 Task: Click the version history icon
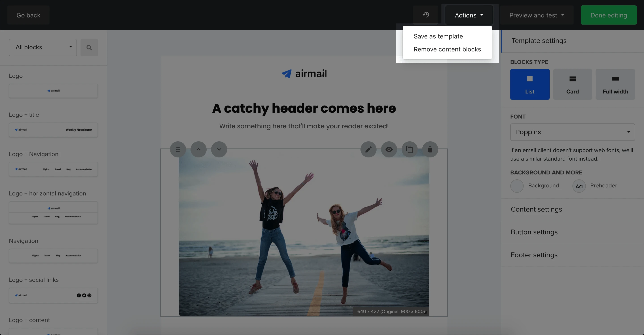[426, 15]
